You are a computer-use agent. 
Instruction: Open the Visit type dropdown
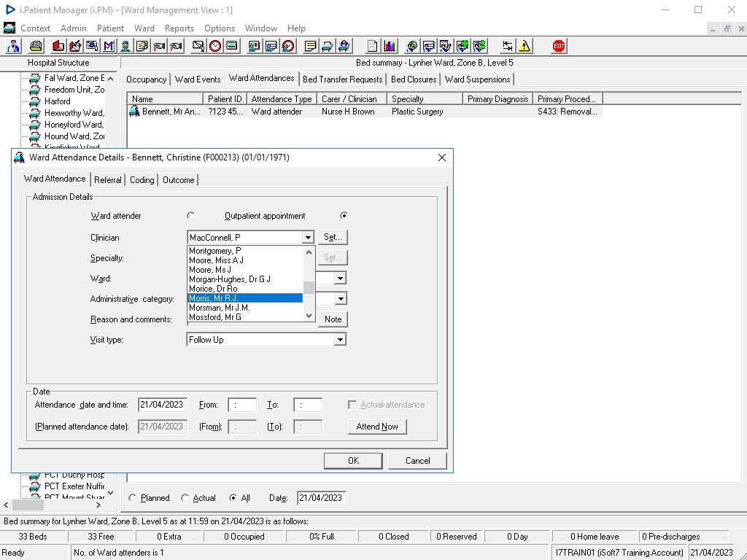(340, 340)
